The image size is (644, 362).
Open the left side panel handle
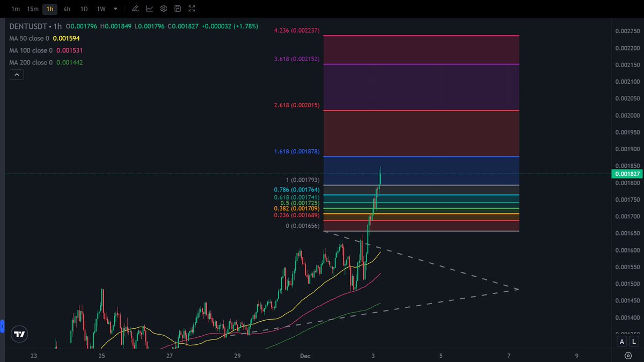pyautogui.click(x=2, y=326)
